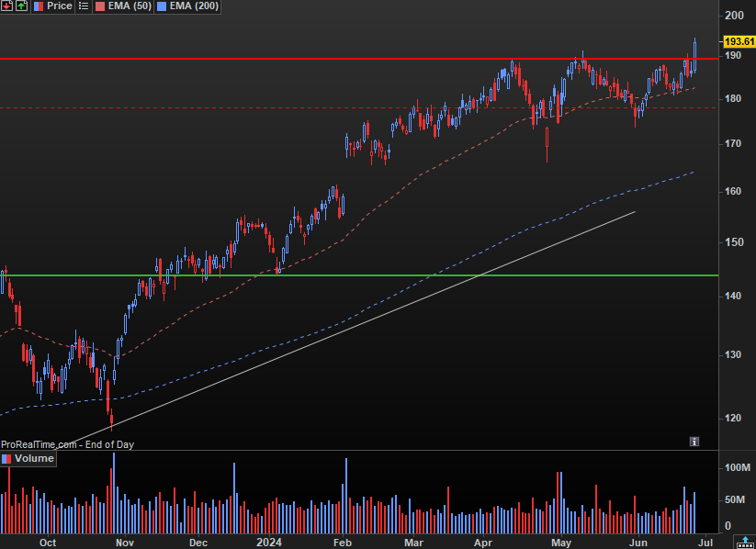Click the May label on the time axis
Viewport: 756px width, 549px height.
click(561, 543)
